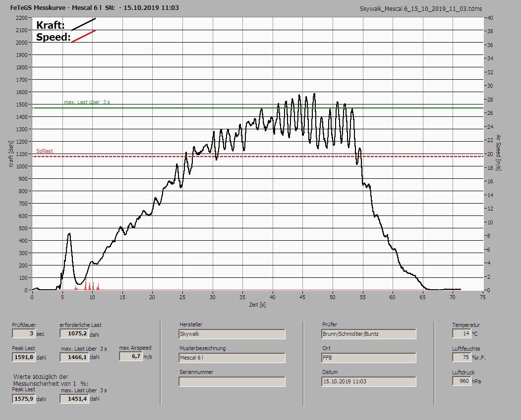
Task: Click the 1000 tick on Kraft axis
Action: (22, 166)
